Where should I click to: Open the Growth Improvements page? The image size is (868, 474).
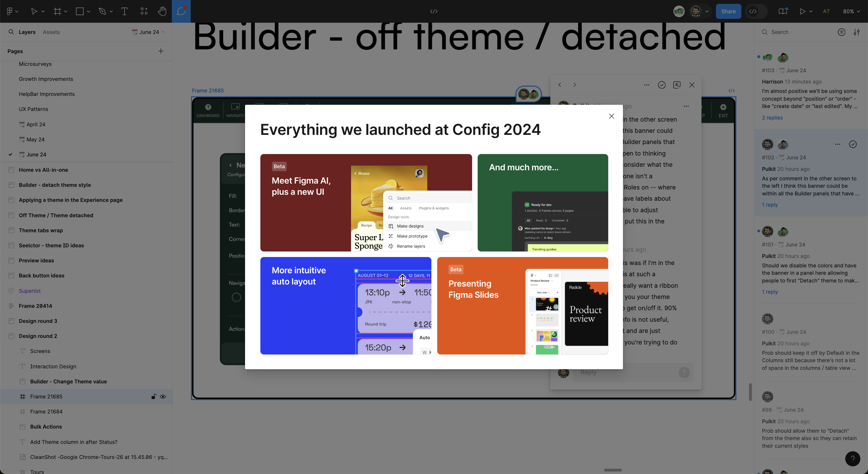coord(46,79)
